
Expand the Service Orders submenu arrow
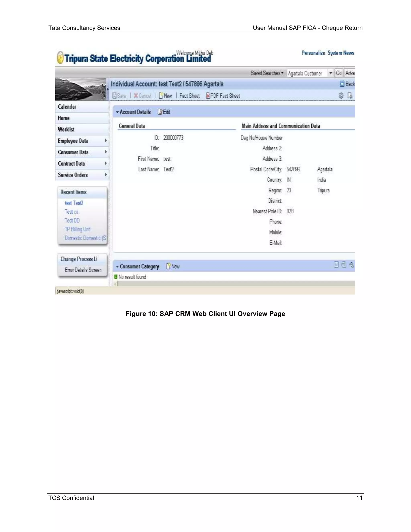tap(106, 175)
